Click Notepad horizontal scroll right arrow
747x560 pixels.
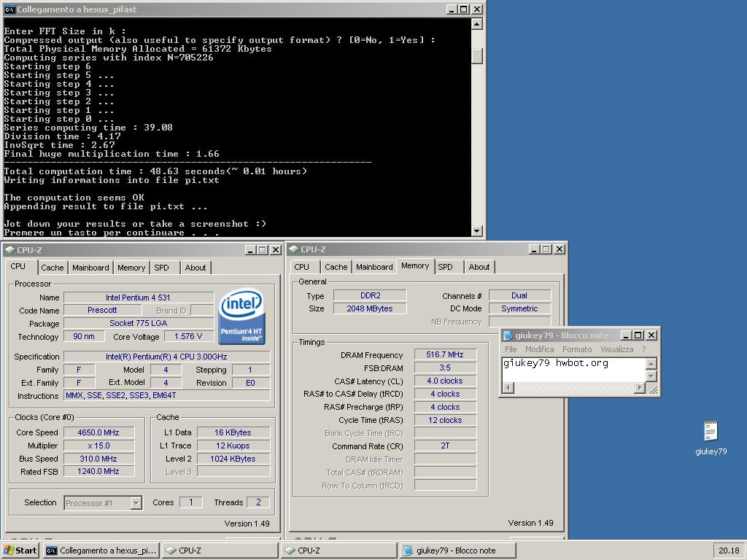tap(640, 388)
